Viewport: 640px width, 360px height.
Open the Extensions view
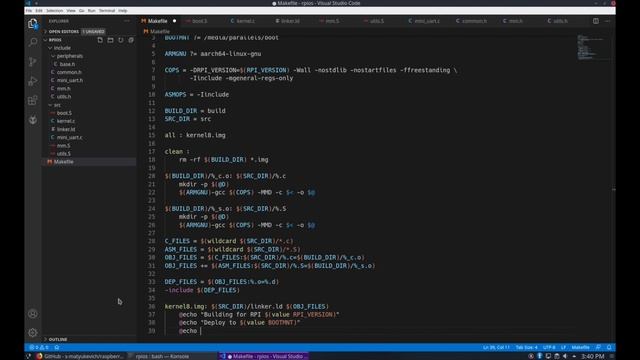pos(33,100)
